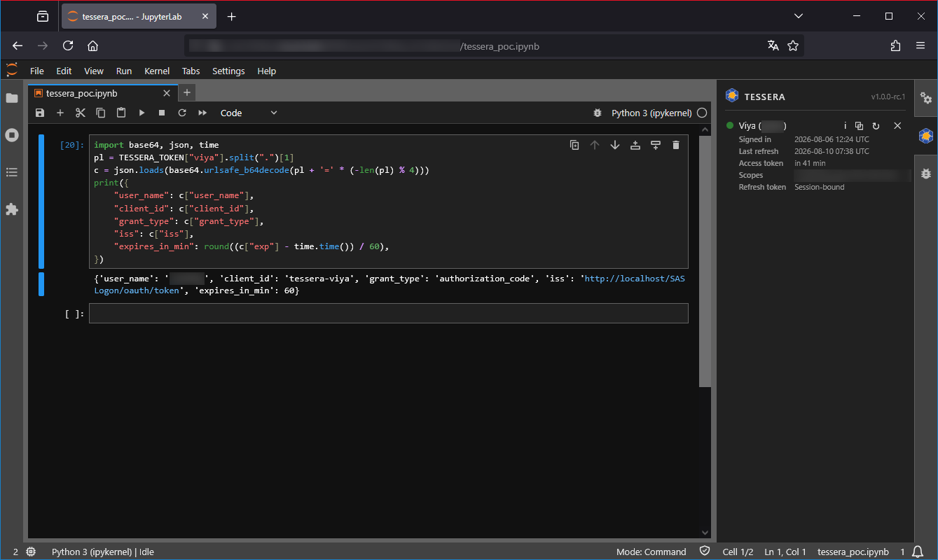
Task: Open the Settings menu
Action: 228,71
